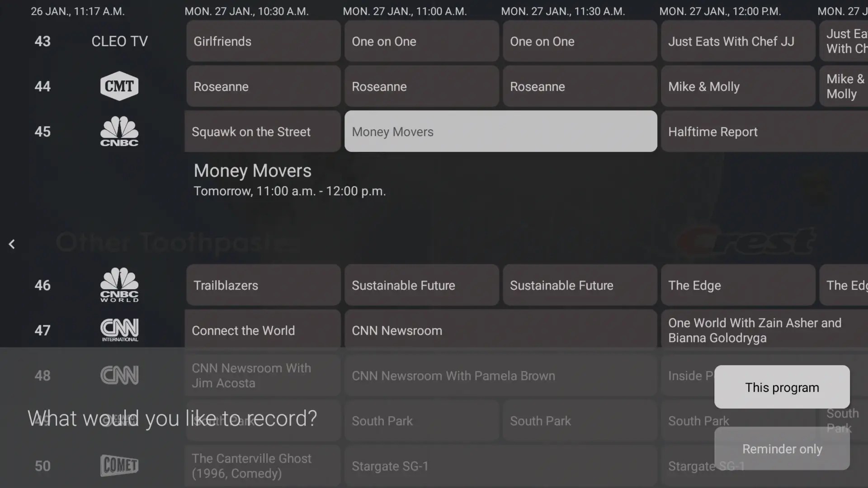Select The Canterville Ghost program
Screen dimensions: 868x488
tap(263, 466)
